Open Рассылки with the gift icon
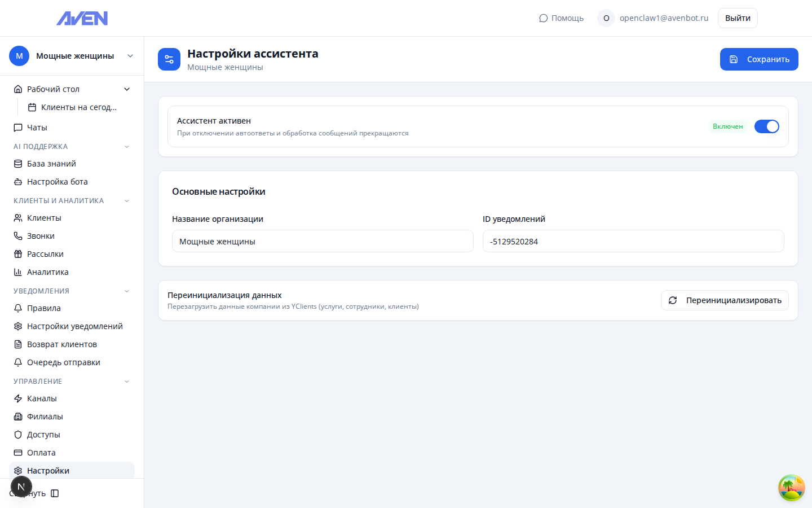This screenshot has height=508, width=812. click(17, 253)
